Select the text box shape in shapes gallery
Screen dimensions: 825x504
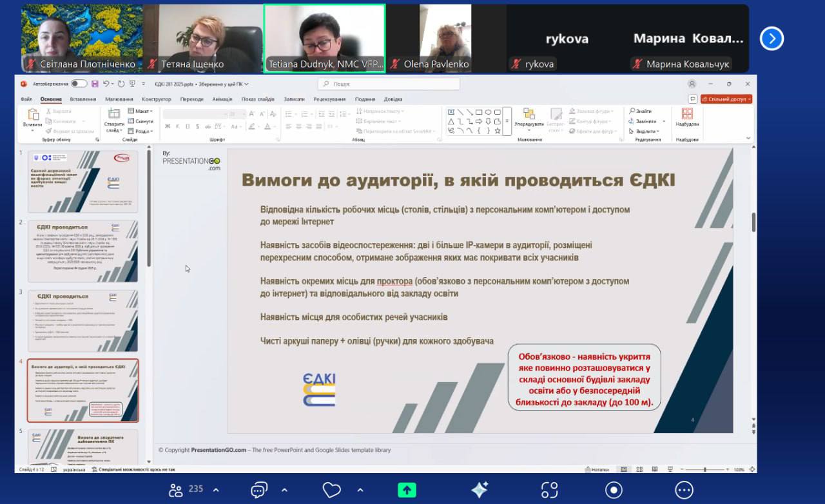click(451, 112)
